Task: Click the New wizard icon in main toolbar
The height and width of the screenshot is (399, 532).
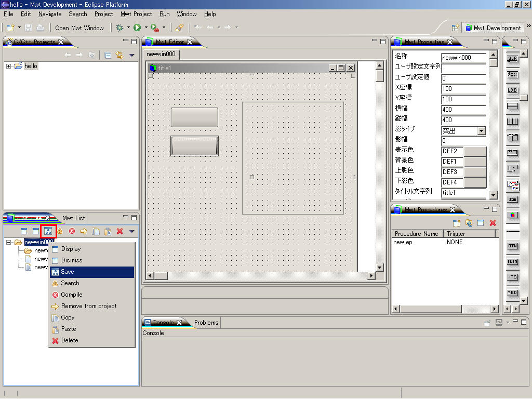Action: [10, 28]
